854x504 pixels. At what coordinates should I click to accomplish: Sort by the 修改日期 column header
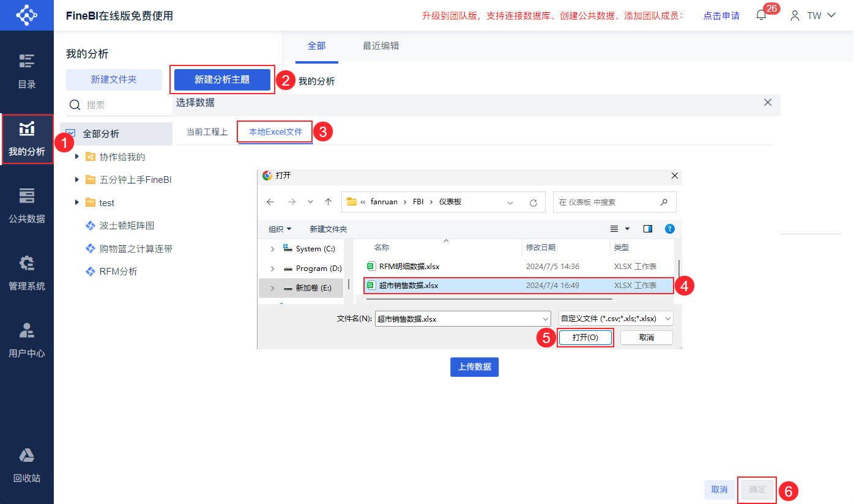541,248
